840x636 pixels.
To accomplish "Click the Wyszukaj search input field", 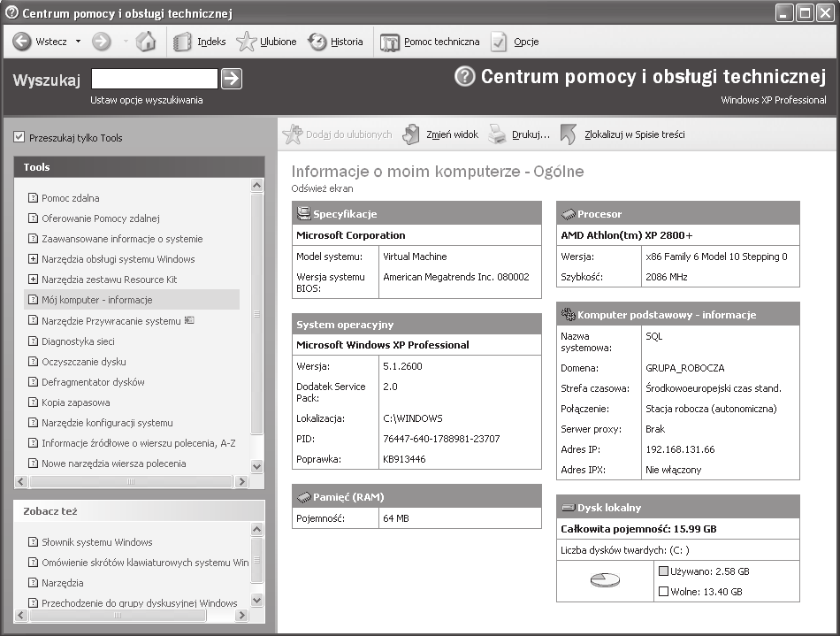I will 154,79.
